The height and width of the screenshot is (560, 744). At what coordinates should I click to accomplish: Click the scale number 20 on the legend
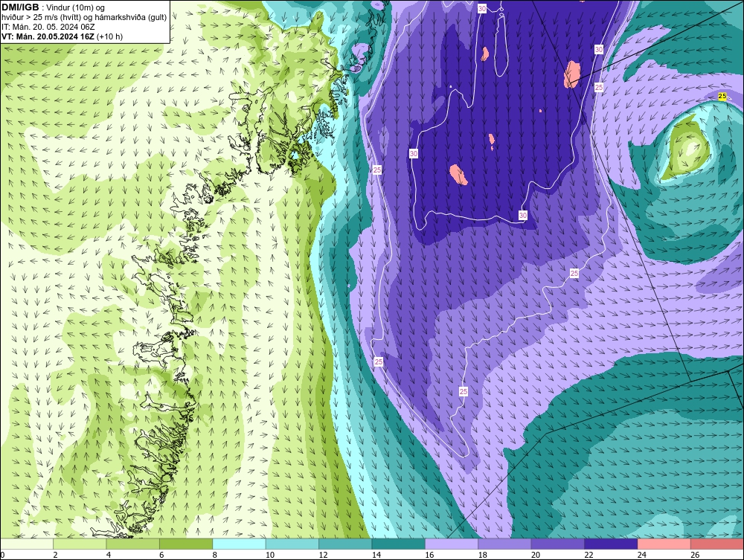click(536, 555)
